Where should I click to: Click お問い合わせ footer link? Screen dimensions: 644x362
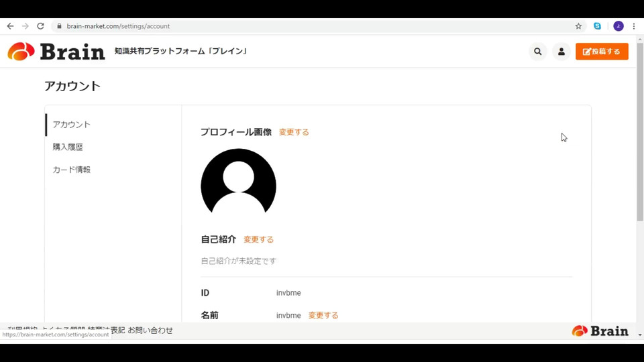pyautogui.click(x=150, y=330)
